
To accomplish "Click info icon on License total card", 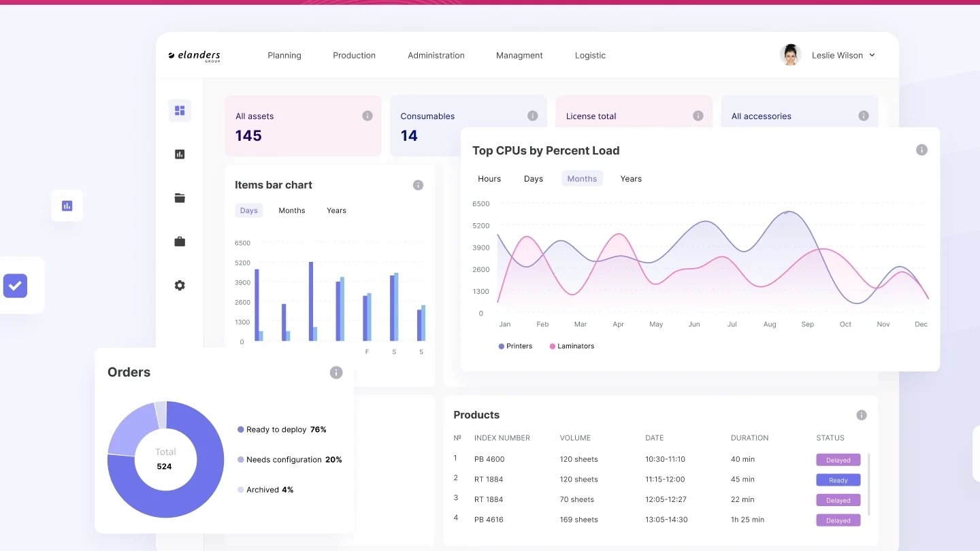I will (x=698, y=116).
